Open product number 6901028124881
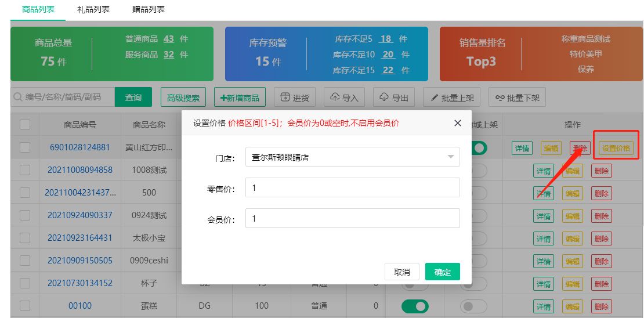 coord(80,147)
